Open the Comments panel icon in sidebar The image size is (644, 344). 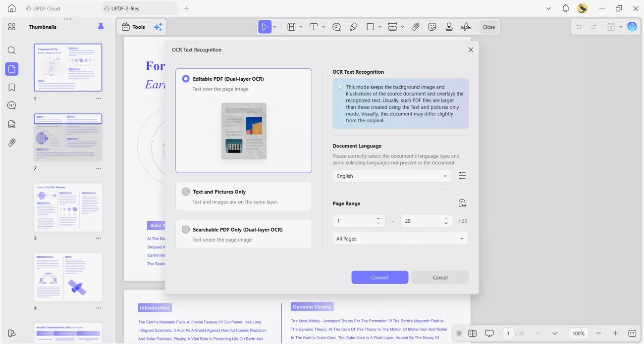click(x=12, y=105)
